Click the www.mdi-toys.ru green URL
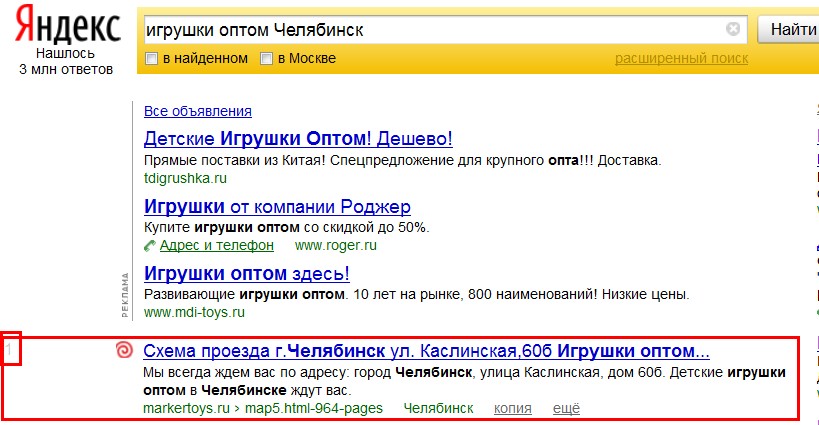The height and width of the screenshot is (425, 819). pos(194,312)
